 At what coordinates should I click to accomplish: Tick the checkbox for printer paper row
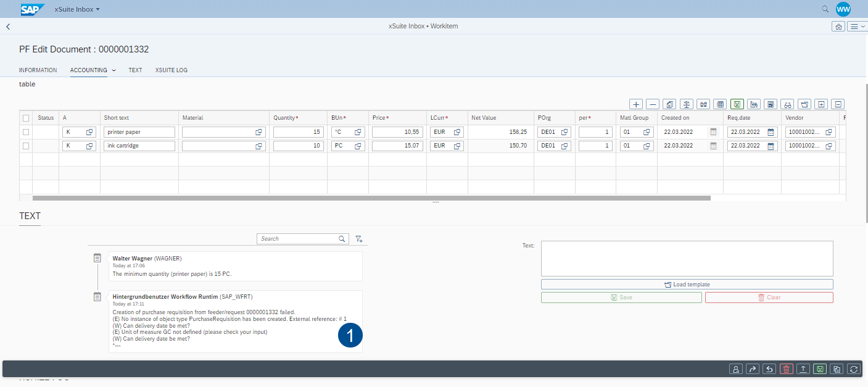26,132
